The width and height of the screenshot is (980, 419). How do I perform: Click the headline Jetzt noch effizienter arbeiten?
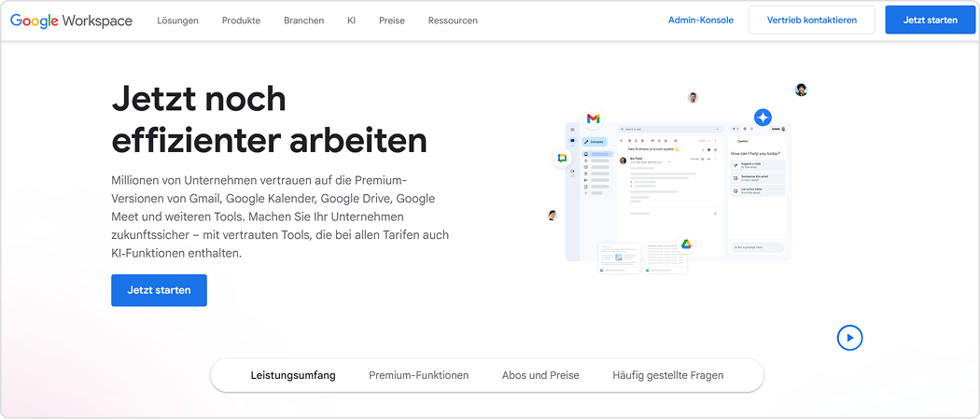pyautogui.click(x=270, y=119)
